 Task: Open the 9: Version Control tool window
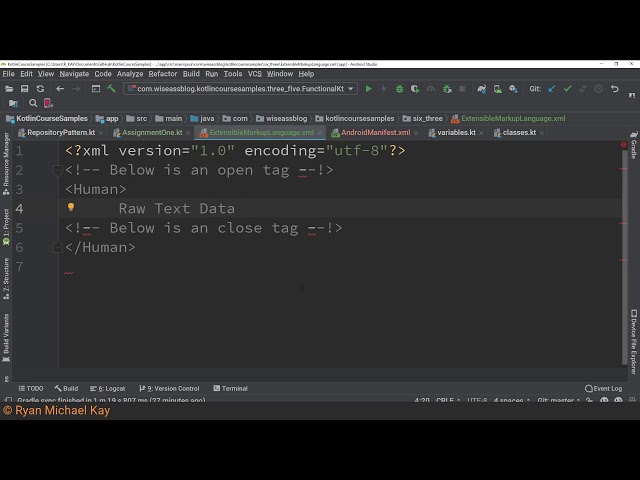click(x=169, y=389)
